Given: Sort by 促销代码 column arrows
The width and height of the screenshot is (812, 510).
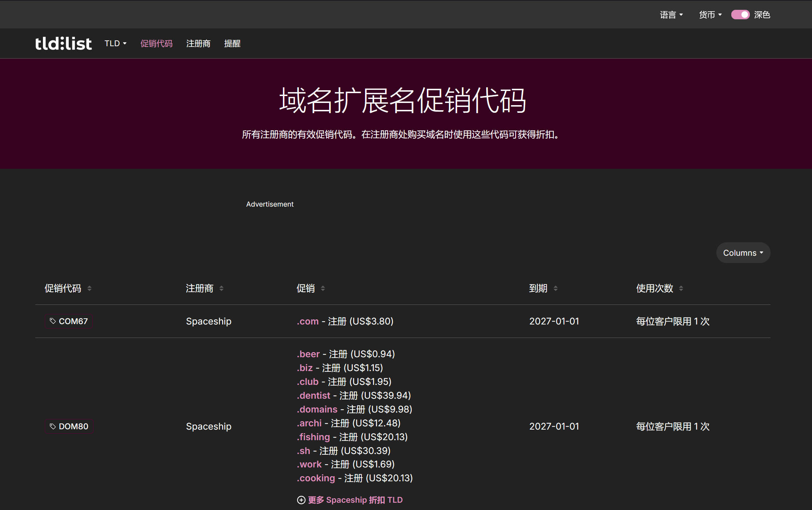Looking at the screenshot, I should 89,288.
